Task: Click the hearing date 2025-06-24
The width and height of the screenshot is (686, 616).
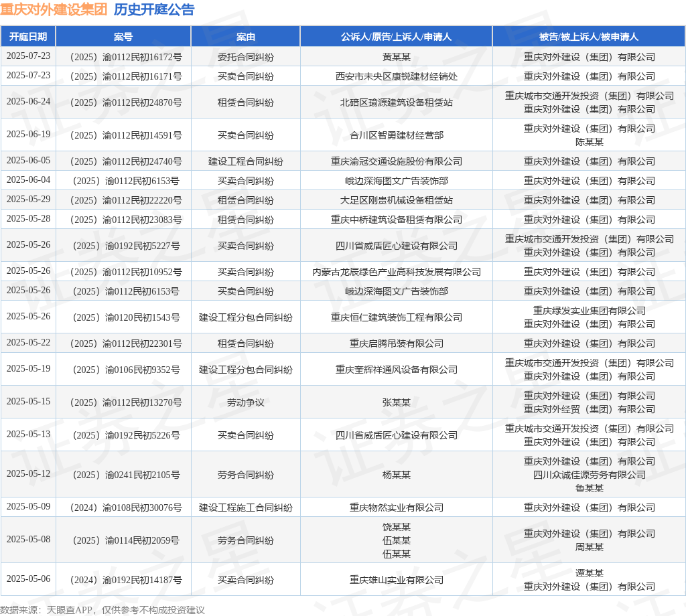Action: coord(28,101)
